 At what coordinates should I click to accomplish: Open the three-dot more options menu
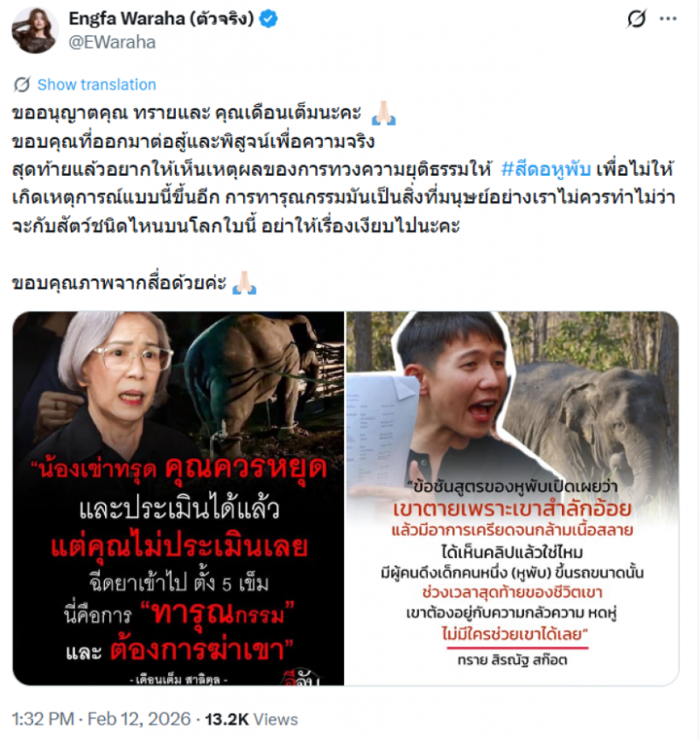point(668,19)
